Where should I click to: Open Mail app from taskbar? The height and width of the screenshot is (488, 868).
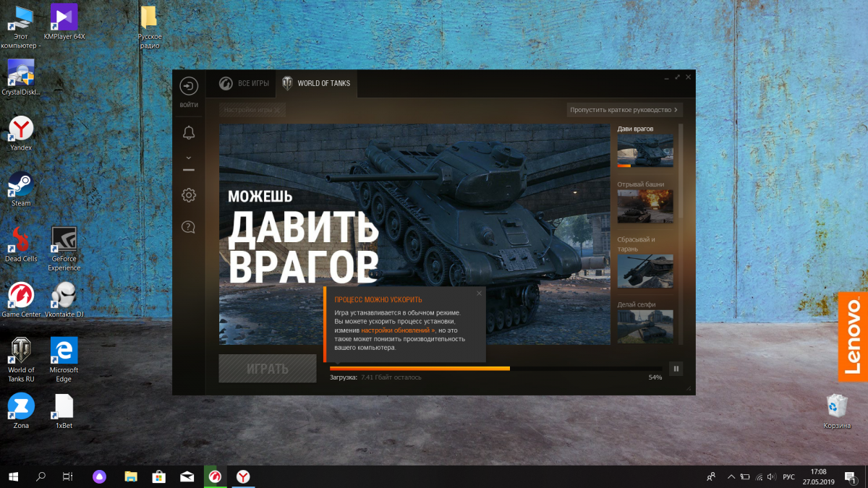click(187, 476)
